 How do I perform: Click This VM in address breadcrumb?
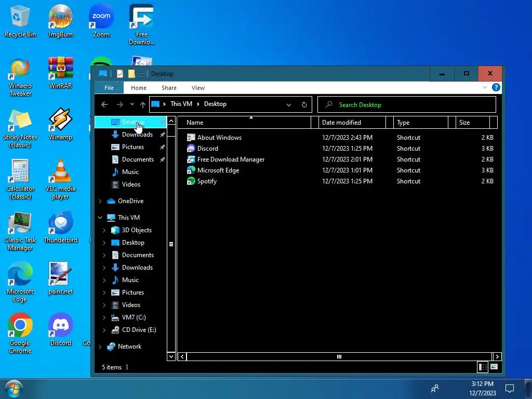pos(181,104)
